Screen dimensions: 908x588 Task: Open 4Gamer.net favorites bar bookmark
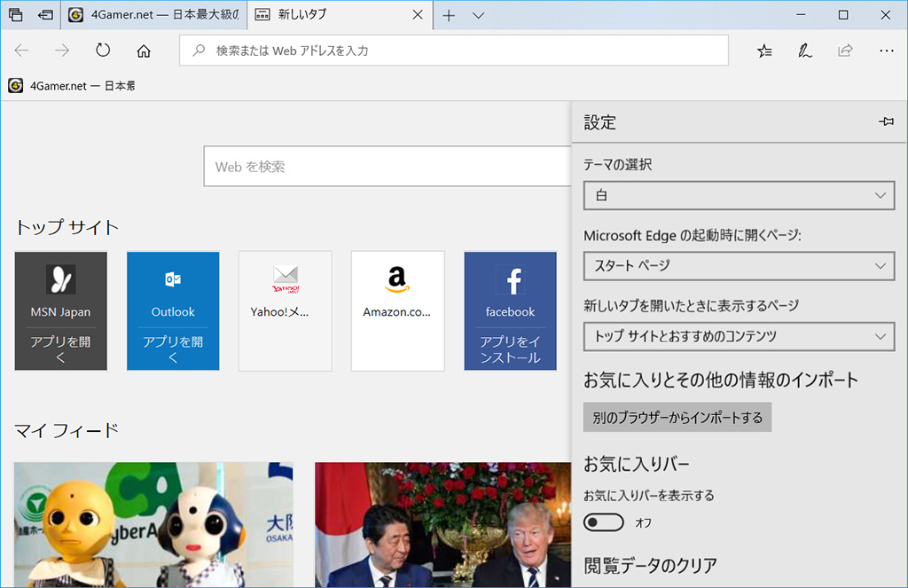pos(72,86)
